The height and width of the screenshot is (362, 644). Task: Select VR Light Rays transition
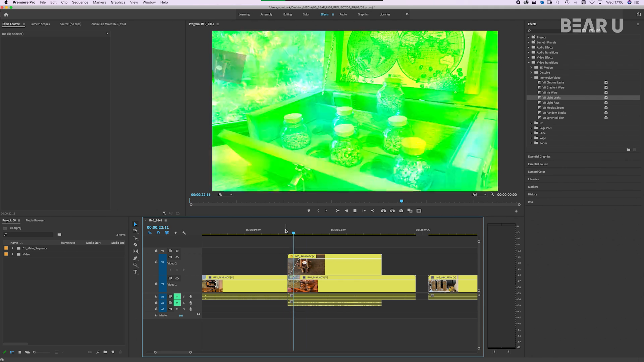(551, 103)
